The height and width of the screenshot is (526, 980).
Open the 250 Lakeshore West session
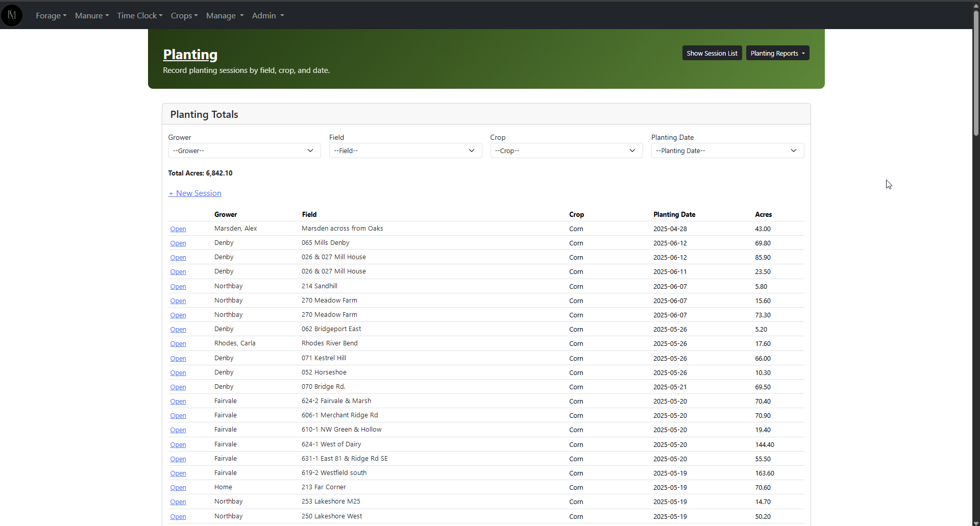[178, 516]
